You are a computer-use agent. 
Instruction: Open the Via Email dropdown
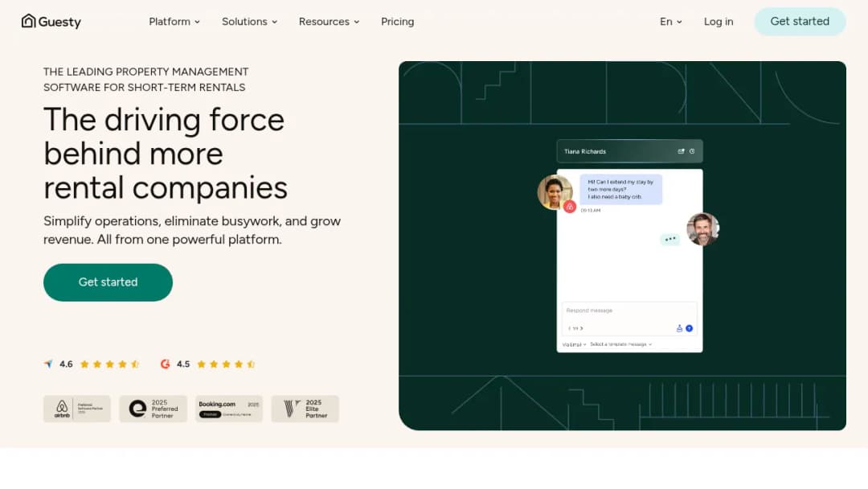[574, 344]
